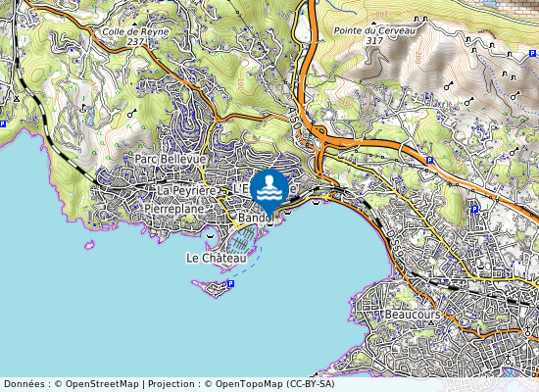Click the parking icon at the top right map edge
Screen dimensions: 539x392
tap(532, 53)
